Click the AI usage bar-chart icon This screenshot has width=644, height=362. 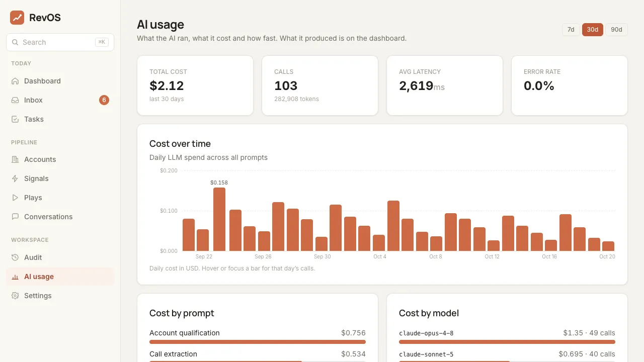(15, 277)
